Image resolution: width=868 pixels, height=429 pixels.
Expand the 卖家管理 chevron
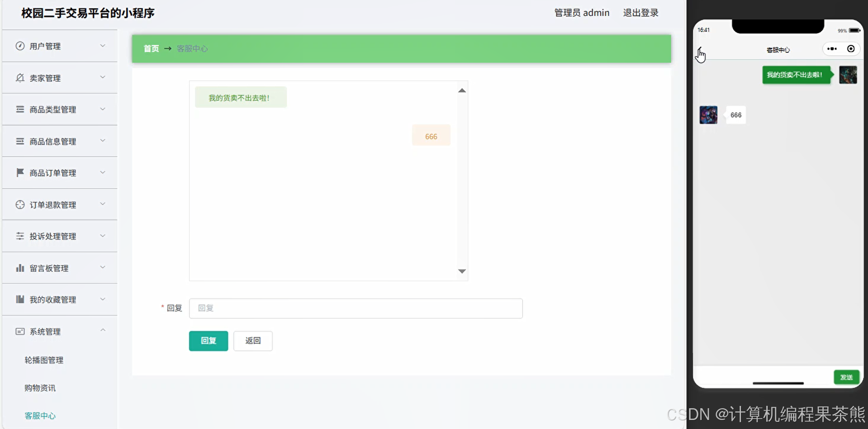click(103, 77)
